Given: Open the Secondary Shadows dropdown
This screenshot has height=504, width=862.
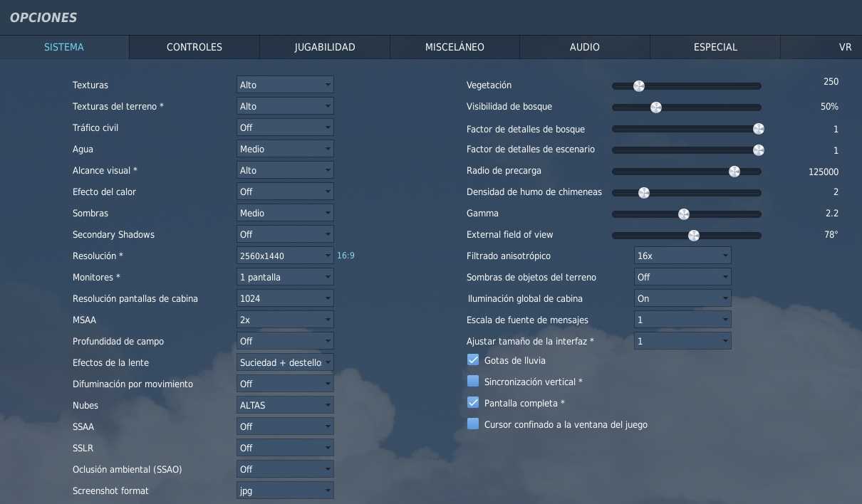Looking at the screenshot, I should [x=285, y=234].
